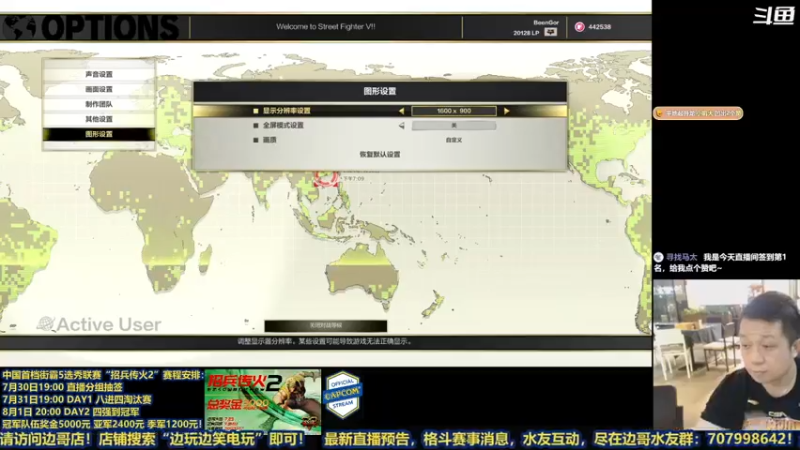Click 恢复默认设置 to restore defaults
The width and height of the screenshot is (800, 450).
380,154
